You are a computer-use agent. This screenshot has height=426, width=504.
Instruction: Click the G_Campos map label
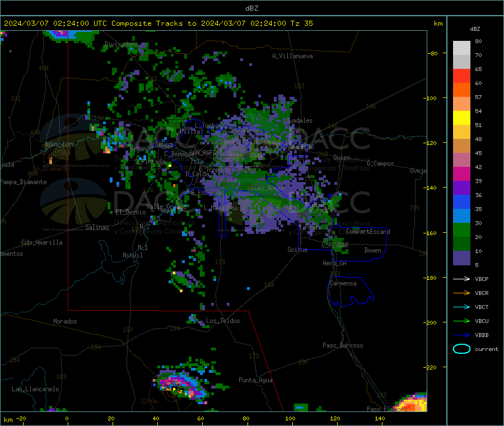[x=380, y=163]
